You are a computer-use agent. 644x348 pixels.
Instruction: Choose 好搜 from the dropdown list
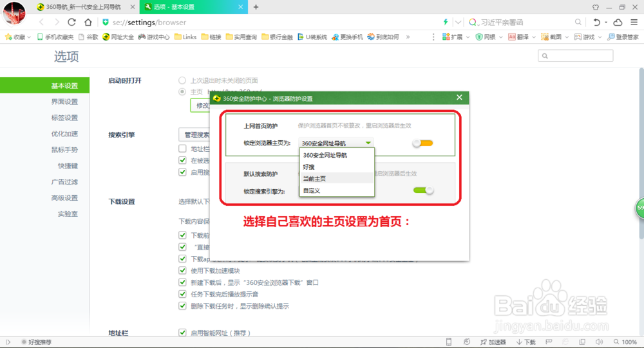[x=337, y=167]
